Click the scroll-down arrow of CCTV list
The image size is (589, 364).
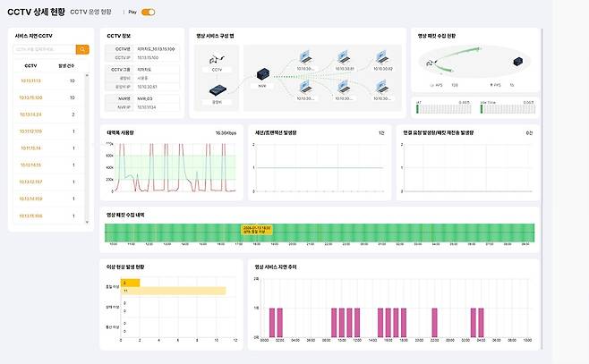pos(87,222)
